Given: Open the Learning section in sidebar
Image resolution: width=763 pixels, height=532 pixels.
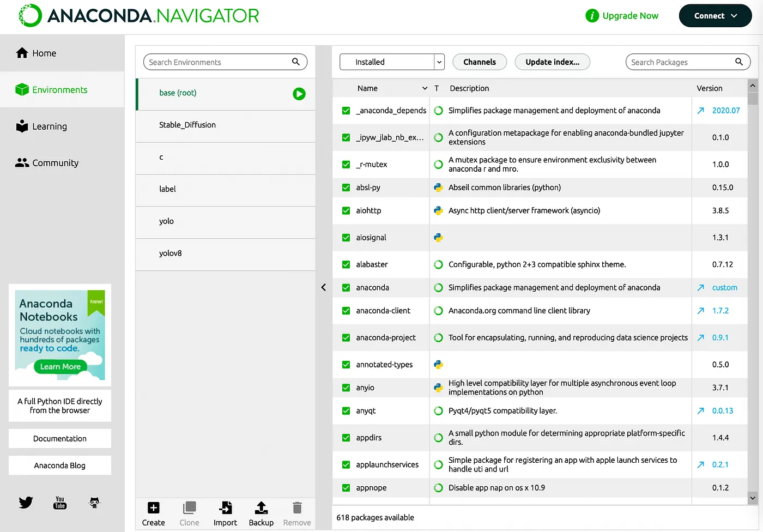Looking at the screenshot, I should (x=49, y=126).
